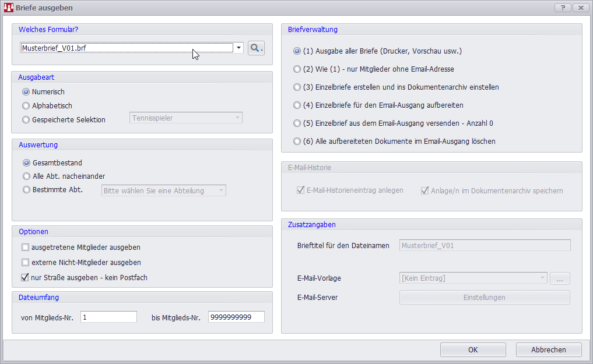
Task: Open the Musterbrief_V01.brf form dropdown
Action: (239, 48)
